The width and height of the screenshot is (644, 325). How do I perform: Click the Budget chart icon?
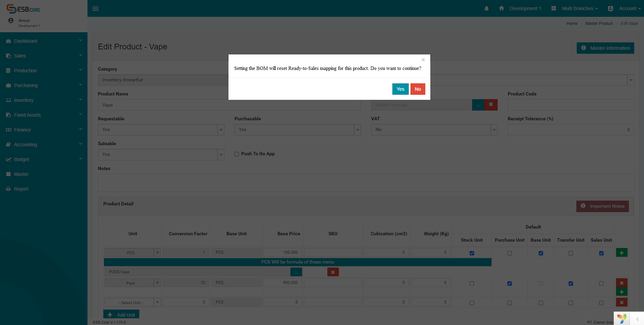point(8,159)
